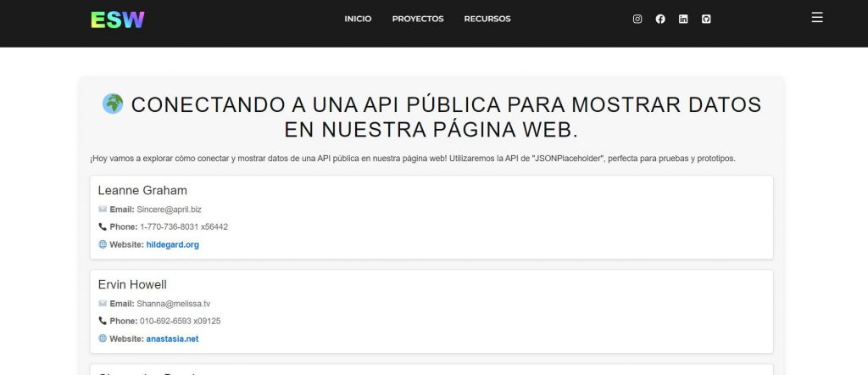This screenshot has width=868, height=375.
Task: Click the Website label in Leanne Graham's card
Action: (x=127, y=244)
